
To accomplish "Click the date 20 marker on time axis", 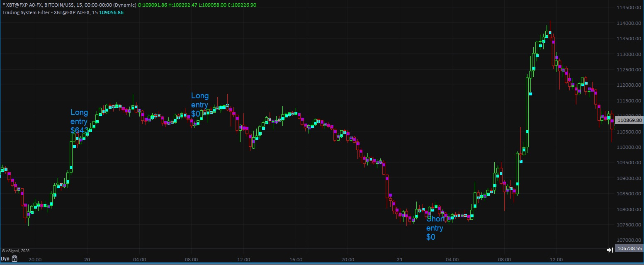I will [87, 260].
